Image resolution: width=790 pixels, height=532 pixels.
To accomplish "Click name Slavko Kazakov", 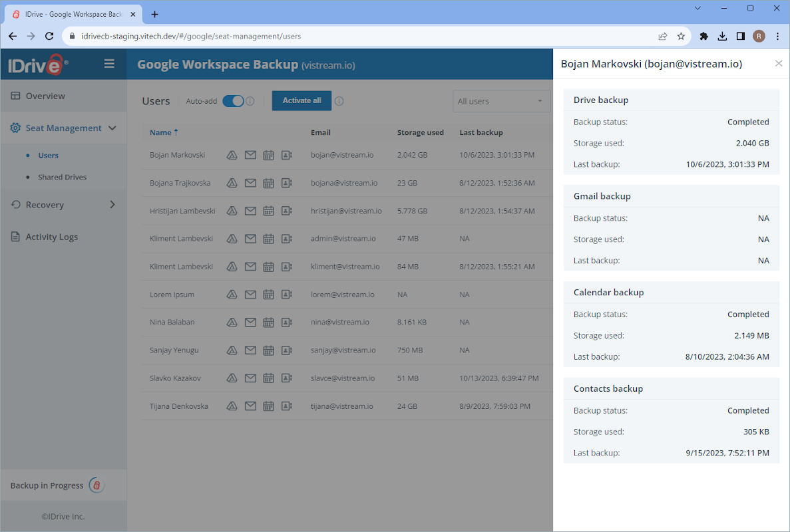I will 175,378.
